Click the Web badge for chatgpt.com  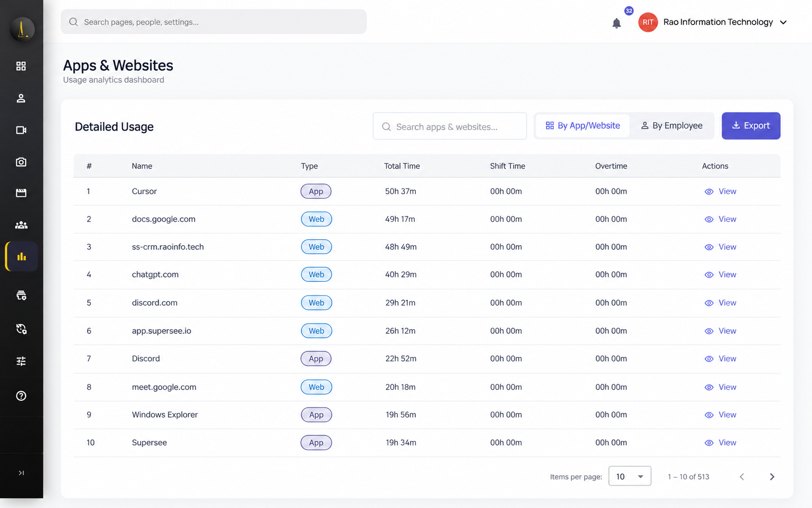tap(316, 274)
